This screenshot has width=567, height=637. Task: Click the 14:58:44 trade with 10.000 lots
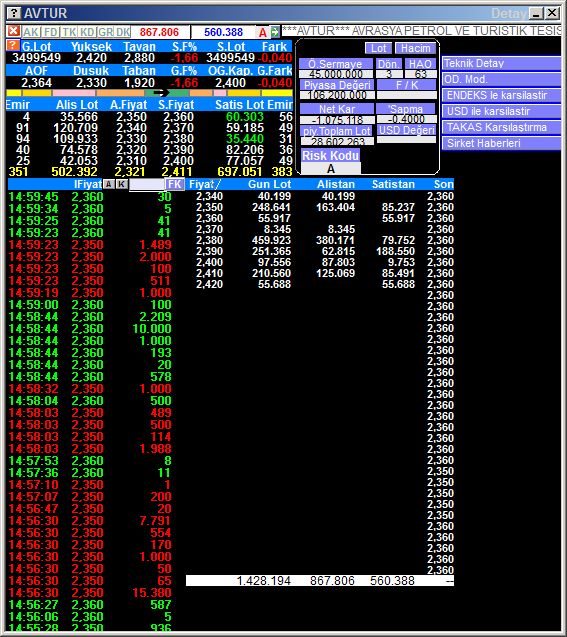[x=90, y=329]
